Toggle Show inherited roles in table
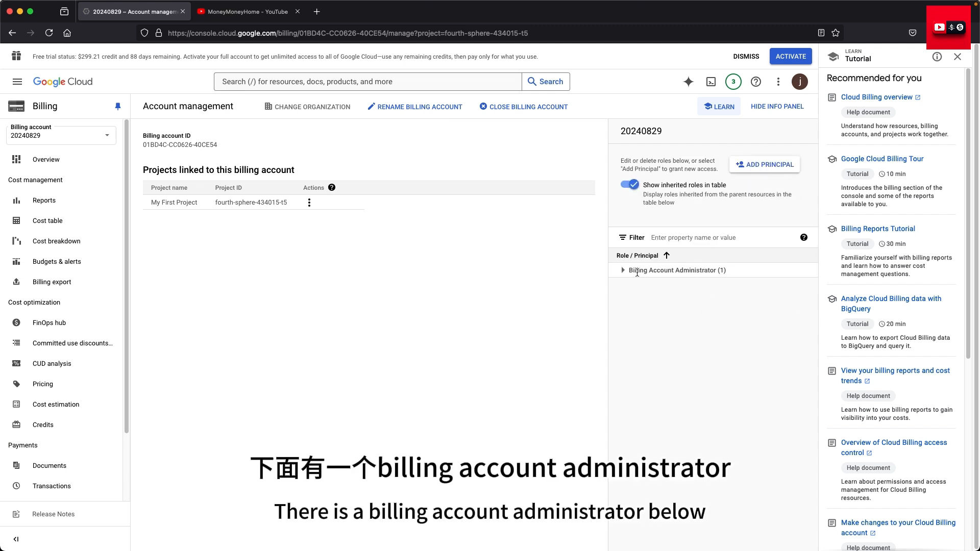This screenshot has width=980, height=551. coord(630,185)
